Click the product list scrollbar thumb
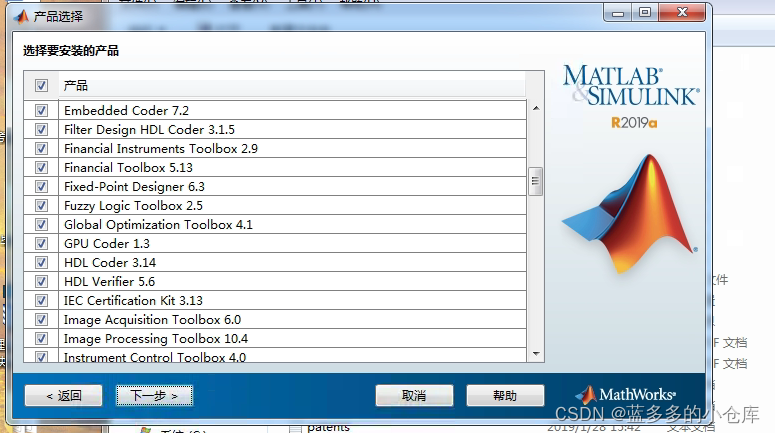Screen dimensions: 775x433 coord(536,182)
